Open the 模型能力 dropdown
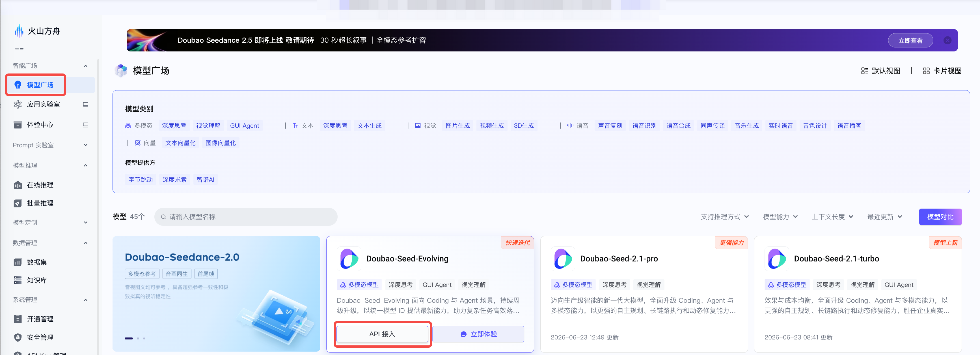The height and width of the screenshot is (355, 980). 780,217
